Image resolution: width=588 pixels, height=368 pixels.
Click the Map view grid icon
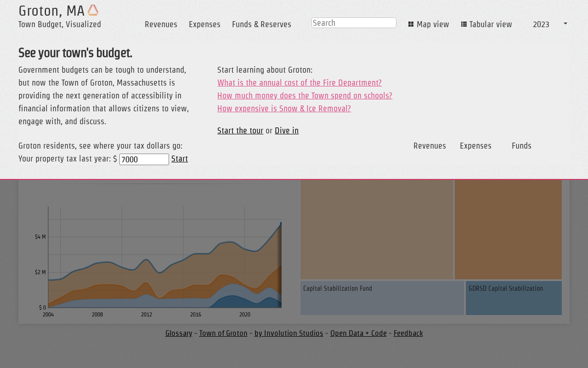[x=411, y=24]
